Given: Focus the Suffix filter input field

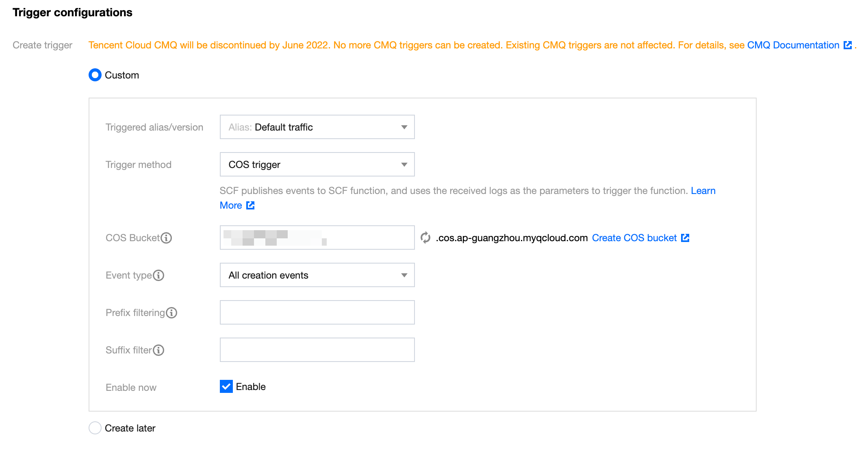Looking at the screenshot, I should click(x=317, y=350).
